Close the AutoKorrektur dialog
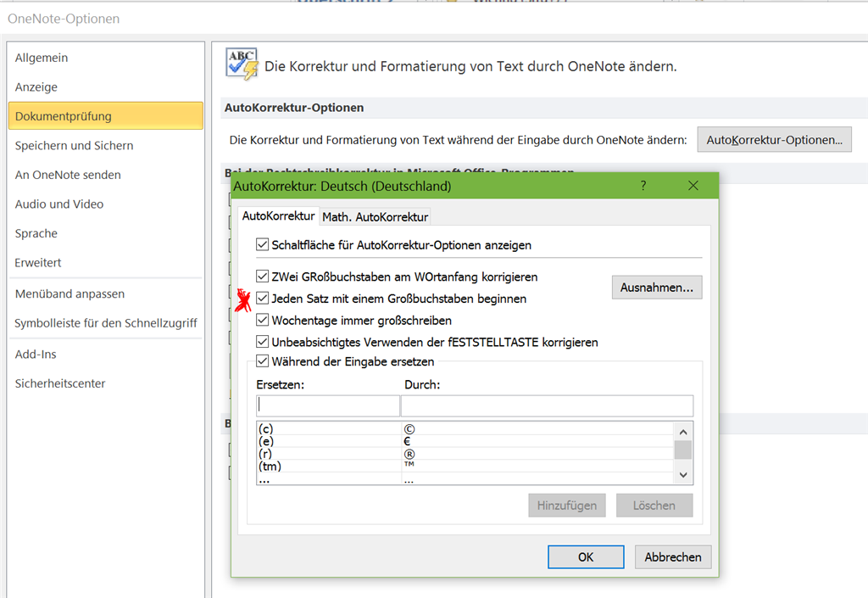The height and width of the screenshot is (598, 868). (x=693, y=186)
